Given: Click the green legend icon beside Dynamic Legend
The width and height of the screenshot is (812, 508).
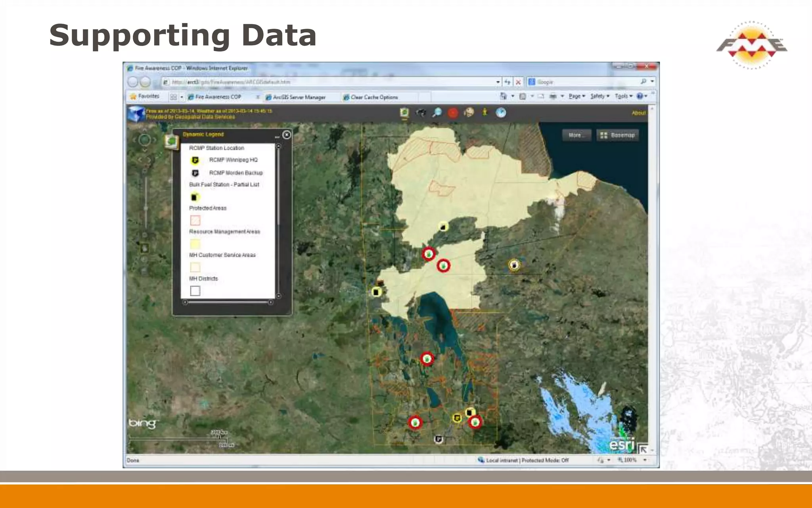Looking at the screenshot, I should pos(171,142).
